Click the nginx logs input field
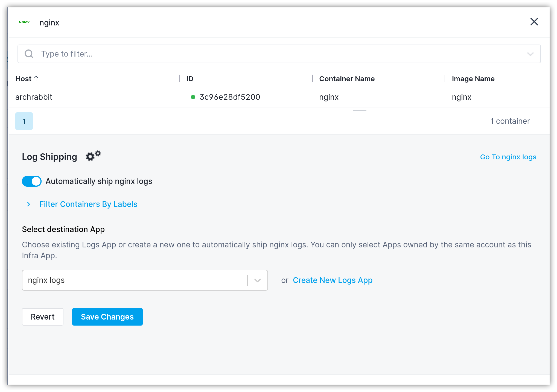557x392 pixels. 145,280
